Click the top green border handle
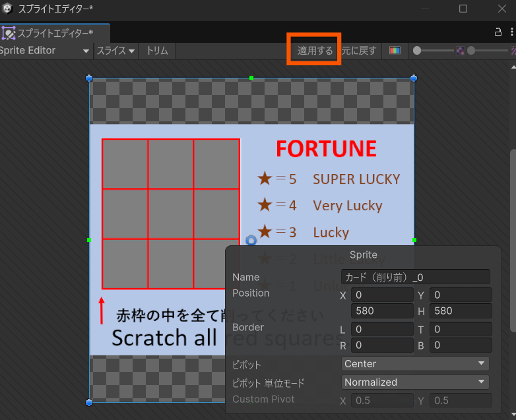 [251, 78]
